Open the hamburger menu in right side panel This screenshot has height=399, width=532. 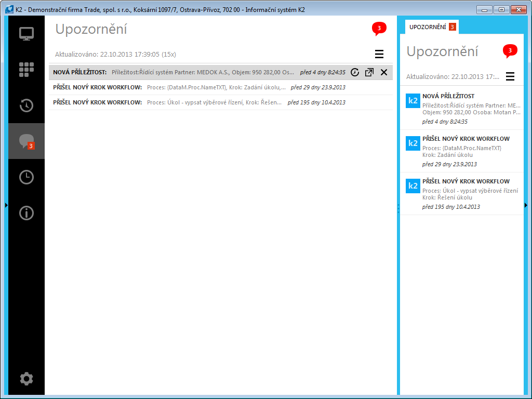coord(510,76)
